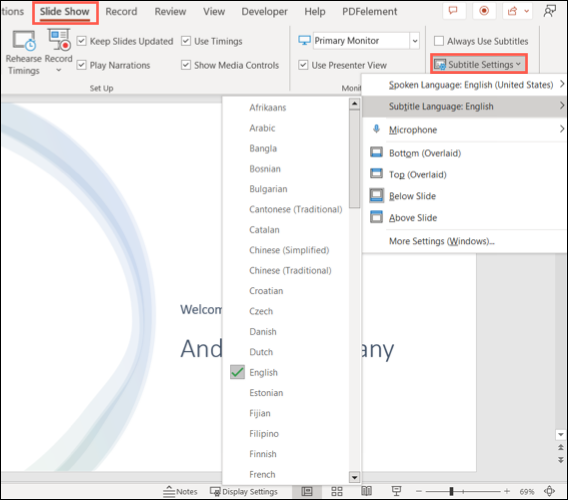The height and width of the screenshot is (500, 568).
Task: Select the Bottom (Overlaid) position icon
Action: click(x=376, y=153)
